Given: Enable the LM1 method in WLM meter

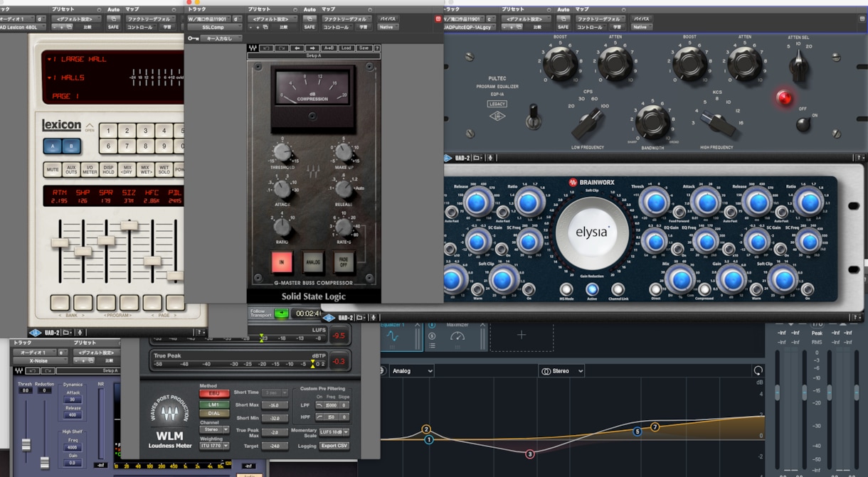Looking at the screenshot, I should [214, 403].
